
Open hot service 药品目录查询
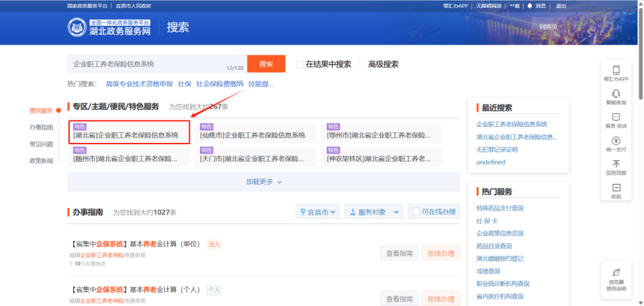(x=494, y=246)
